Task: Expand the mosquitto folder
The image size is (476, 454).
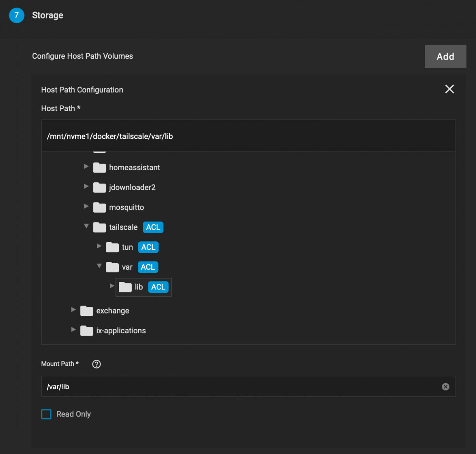Action: 86,206
